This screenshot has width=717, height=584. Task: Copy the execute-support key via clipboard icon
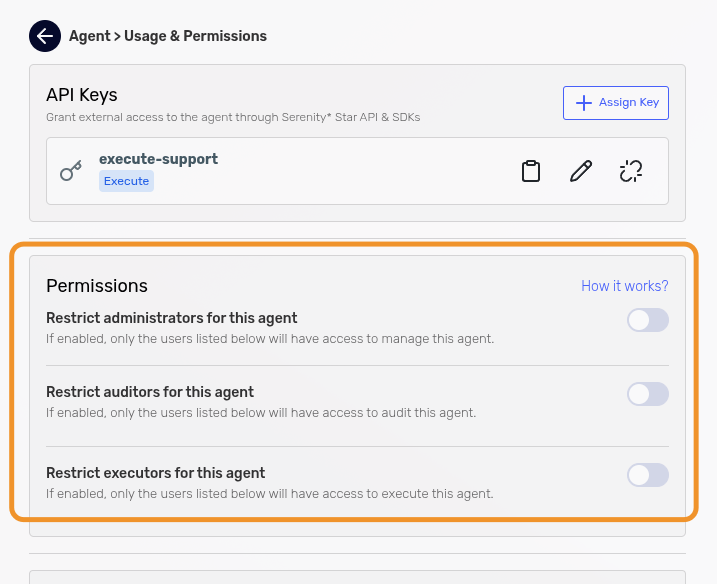click(531, 171)
